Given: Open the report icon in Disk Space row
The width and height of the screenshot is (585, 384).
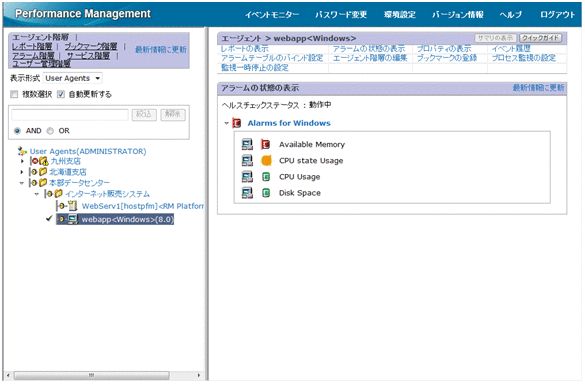Looking at the screenshot, I should click(x=247, y=193).
